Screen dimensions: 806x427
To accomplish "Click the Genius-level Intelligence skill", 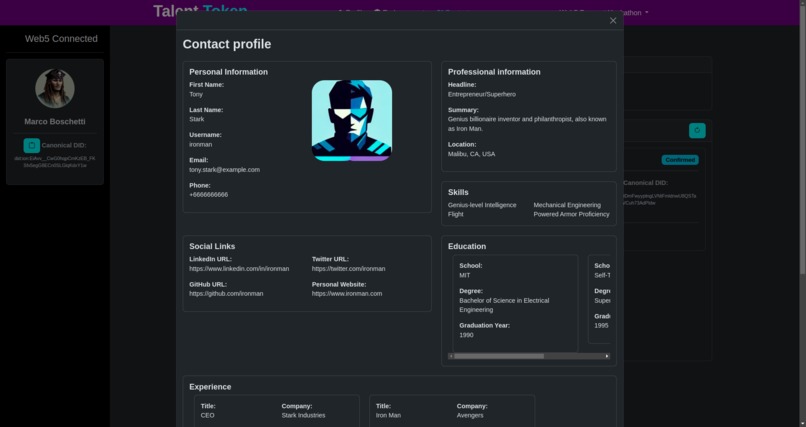I will 482,205.
